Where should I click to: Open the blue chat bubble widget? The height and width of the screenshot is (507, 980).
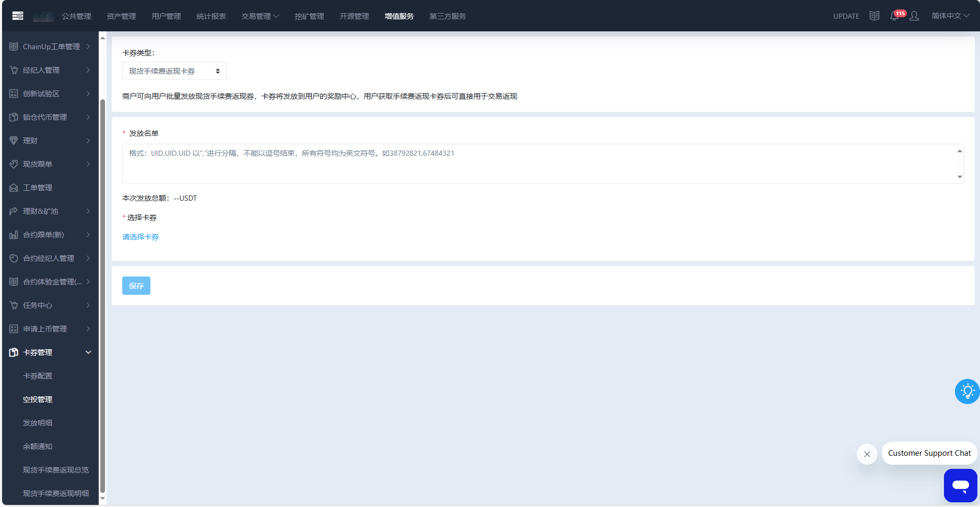961,486
